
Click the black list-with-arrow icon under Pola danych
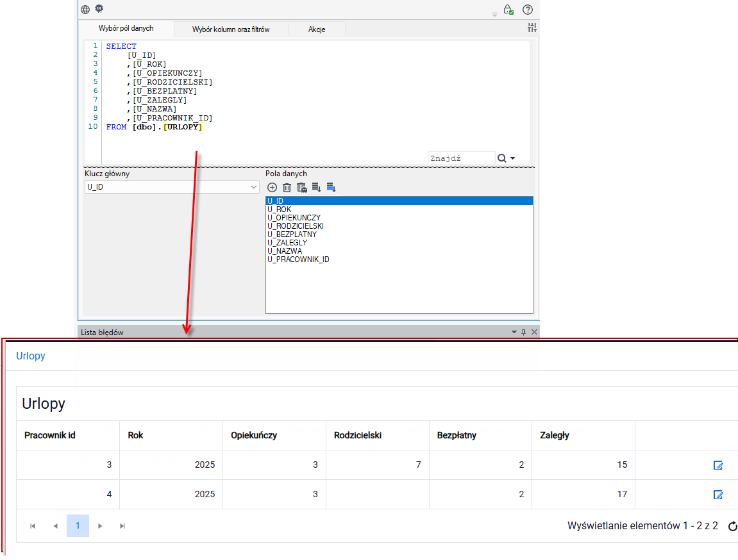tap(316, 188)
